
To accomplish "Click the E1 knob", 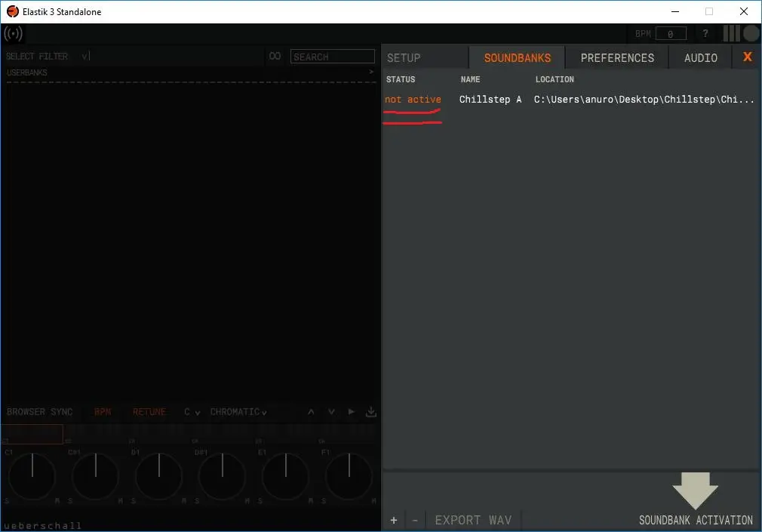I will (x=286, y=477).
